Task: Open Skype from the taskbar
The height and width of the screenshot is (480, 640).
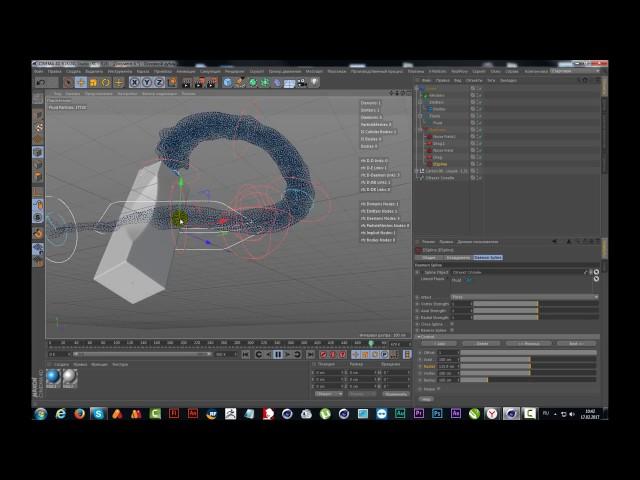Action: pyautogui.click(x=98, y=414)
